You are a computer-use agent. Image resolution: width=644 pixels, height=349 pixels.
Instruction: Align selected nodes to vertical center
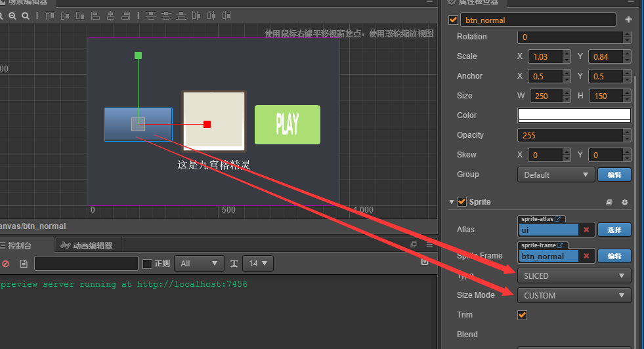[65, 16]
